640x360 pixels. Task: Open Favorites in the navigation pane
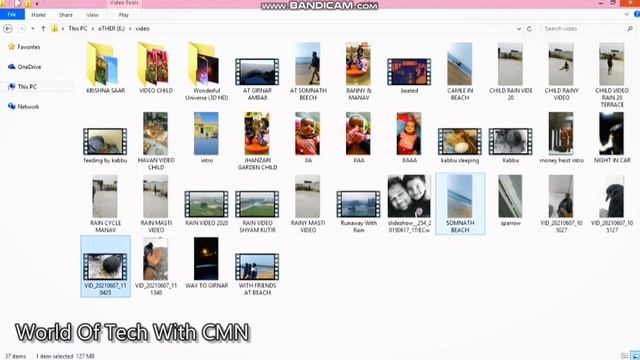coord(24,47)
